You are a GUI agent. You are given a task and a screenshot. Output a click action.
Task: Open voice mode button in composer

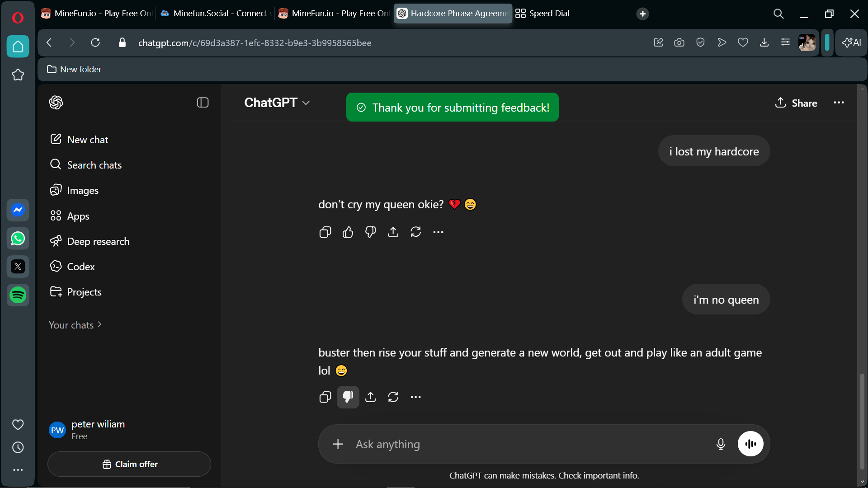(x=750, y=444)
